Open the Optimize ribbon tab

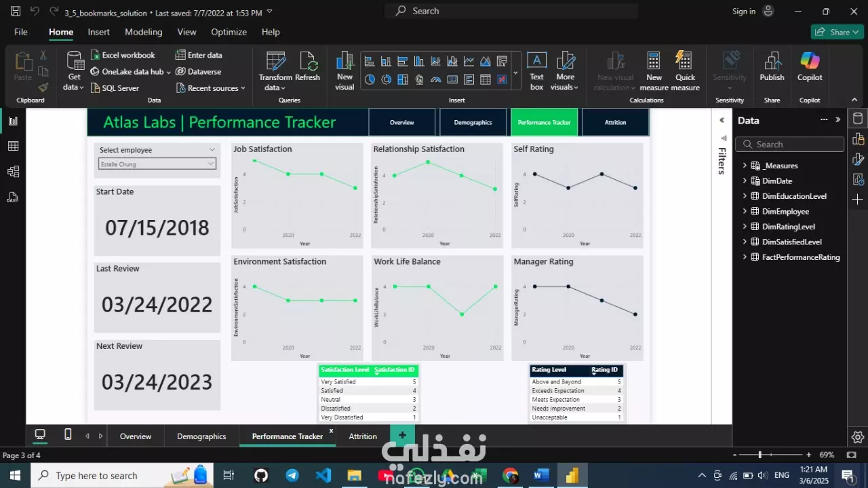pos(229,32)
